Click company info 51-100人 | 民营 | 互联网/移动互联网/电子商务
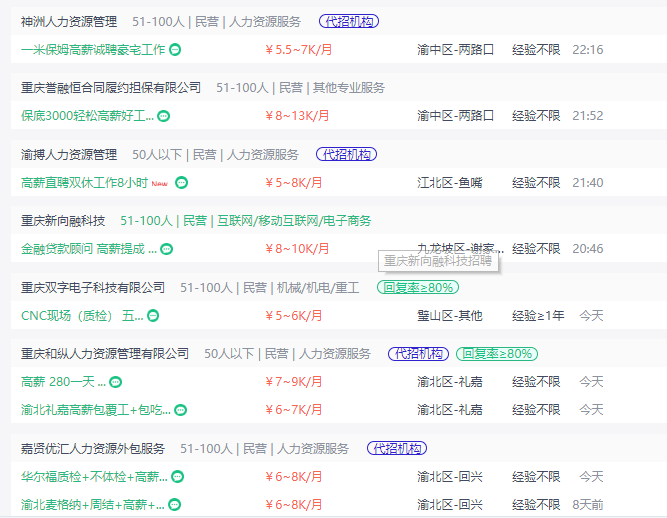 click(x=246, y=221)
